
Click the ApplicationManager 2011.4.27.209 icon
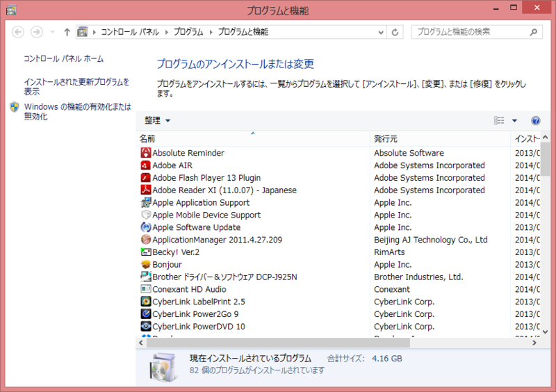tap(146, 240)
